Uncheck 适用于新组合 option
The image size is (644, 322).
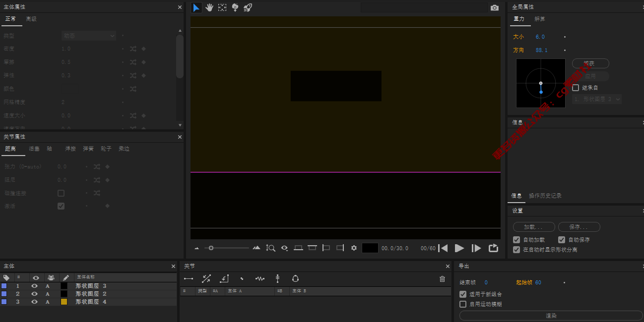[x=463, y=294]
